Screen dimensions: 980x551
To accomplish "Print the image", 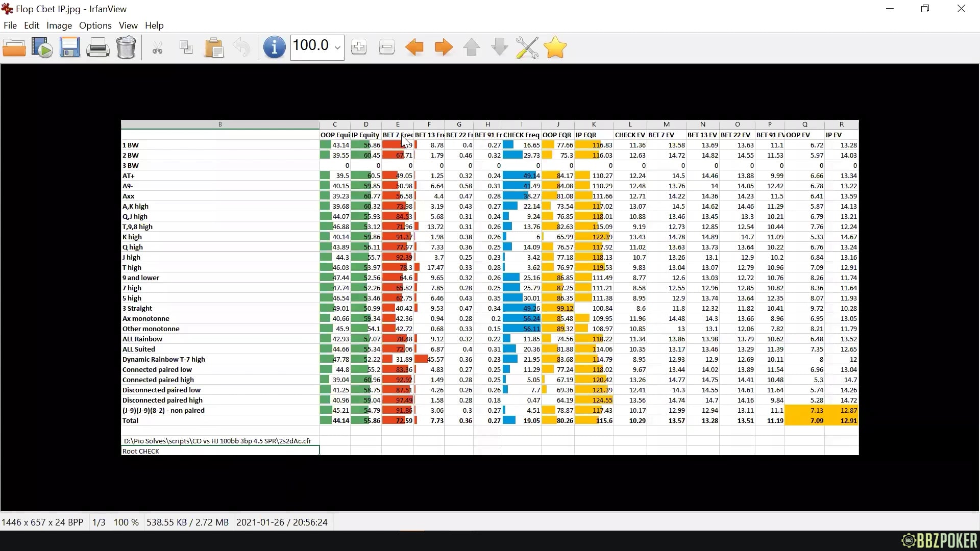I will 97,47.
